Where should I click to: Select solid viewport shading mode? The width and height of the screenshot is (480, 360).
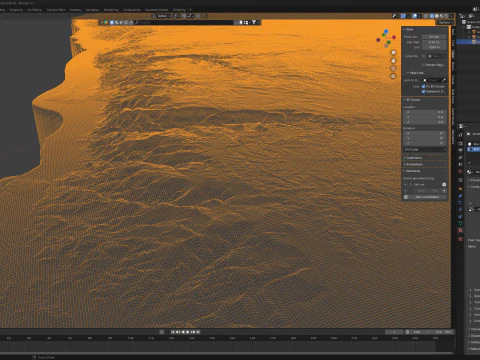437,16
